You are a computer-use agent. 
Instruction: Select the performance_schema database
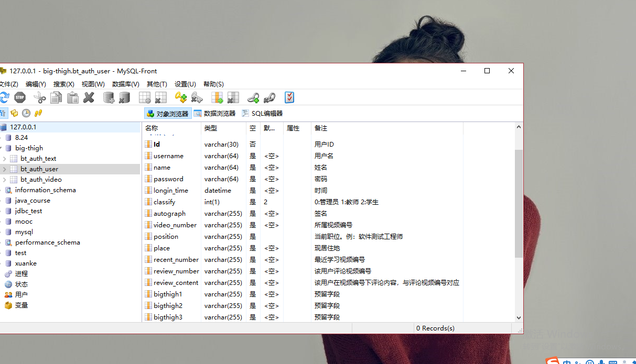47,242
